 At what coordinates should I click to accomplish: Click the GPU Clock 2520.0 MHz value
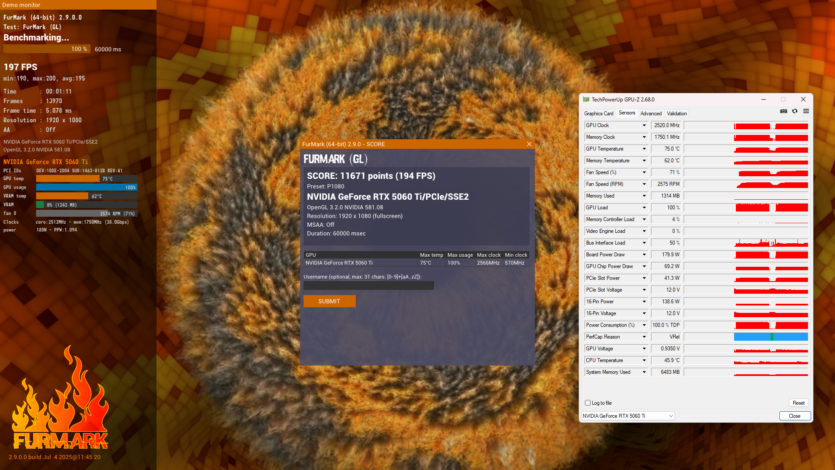[x=666, y=126]
